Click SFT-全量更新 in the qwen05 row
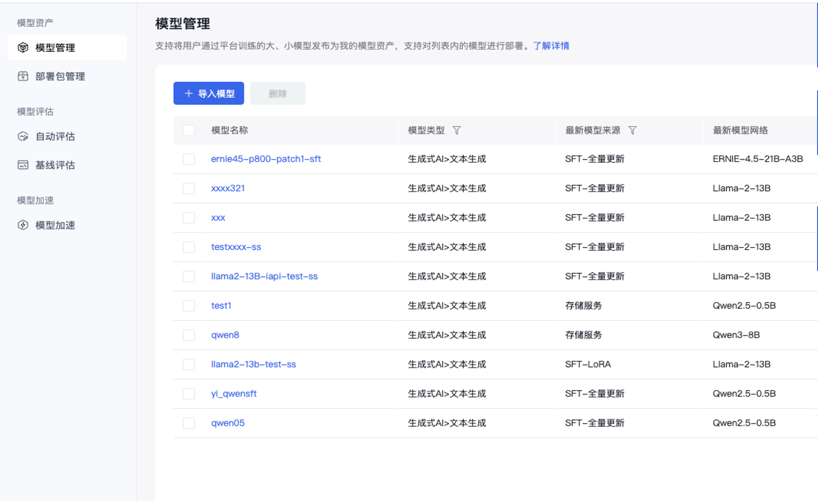 coord(595,423)
